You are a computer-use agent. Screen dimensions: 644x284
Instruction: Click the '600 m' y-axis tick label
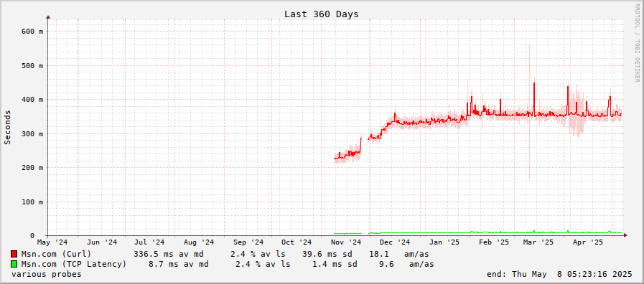32,32
